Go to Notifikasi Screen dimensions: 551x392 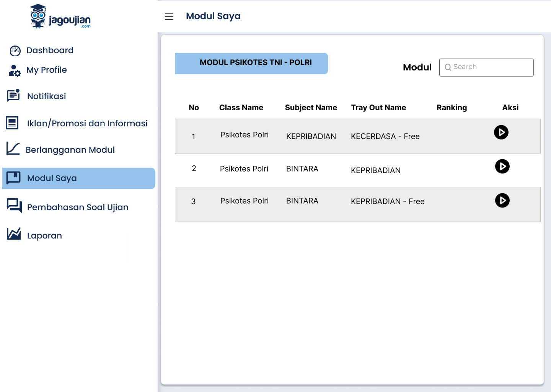tap(47, 96)
